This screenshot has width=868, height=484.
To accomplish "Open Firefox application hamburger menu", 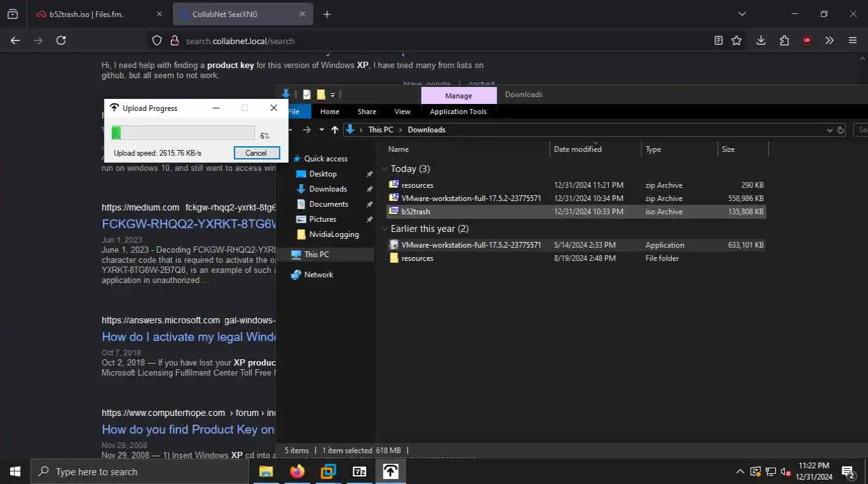I will click(853, 40).
